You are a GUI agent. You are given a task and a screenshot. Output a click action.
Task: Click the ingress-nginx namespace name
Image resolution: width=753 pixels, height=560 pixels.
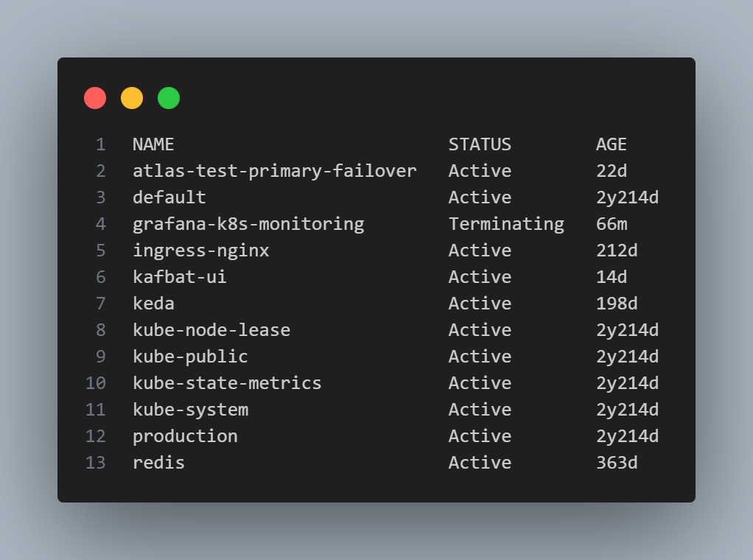(201, 251)
